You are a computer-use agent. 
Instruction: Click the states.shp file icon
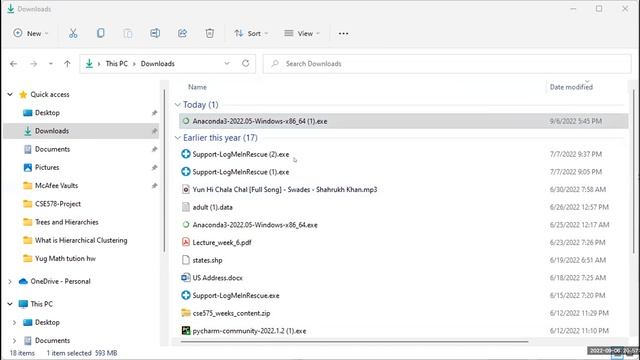coord(186,260)
